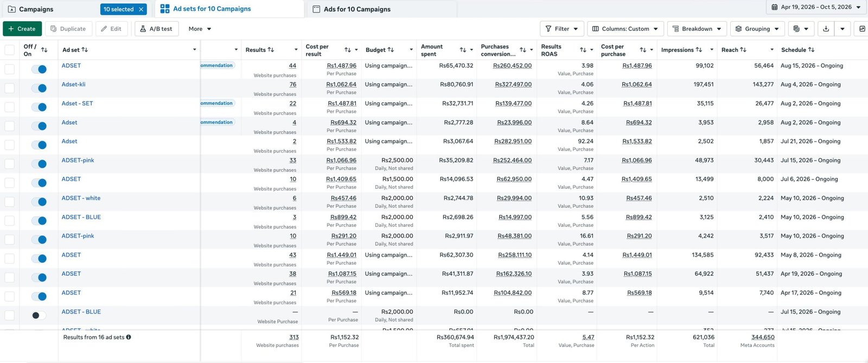Check the box for ADSET - white row
Viewport: 868px width, 363px height.
tap(9, 202)
